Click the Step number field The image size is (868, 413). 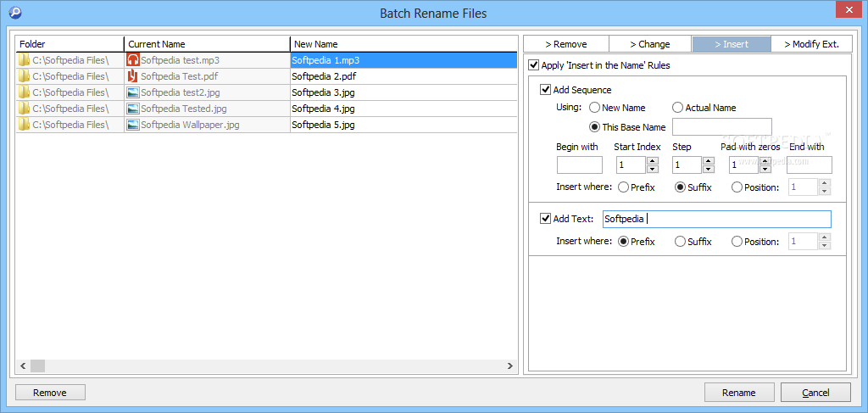tap(687, 165)
